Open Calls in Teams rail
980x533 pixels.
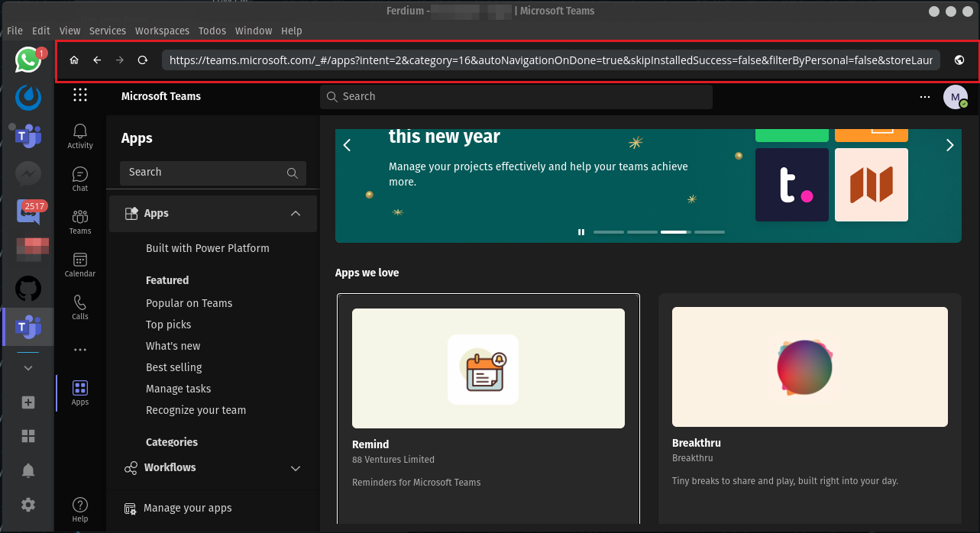click(80, 307)
